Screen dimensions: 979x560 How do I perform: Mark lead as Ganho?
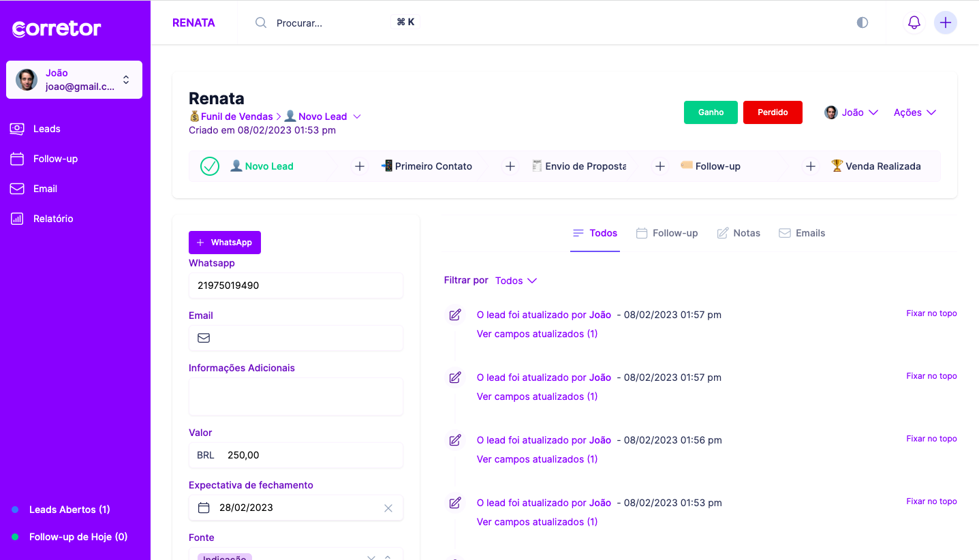click(711, 112)
